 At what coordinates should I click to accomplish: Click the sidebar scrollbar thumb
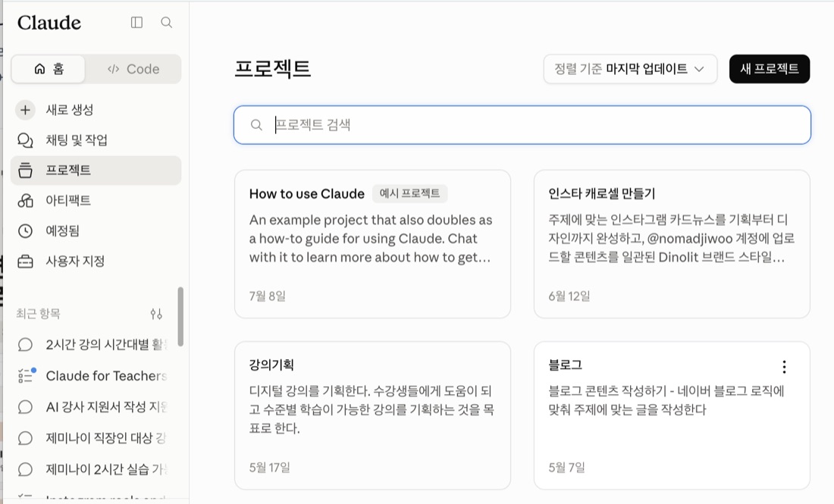(x=180, y=317)
